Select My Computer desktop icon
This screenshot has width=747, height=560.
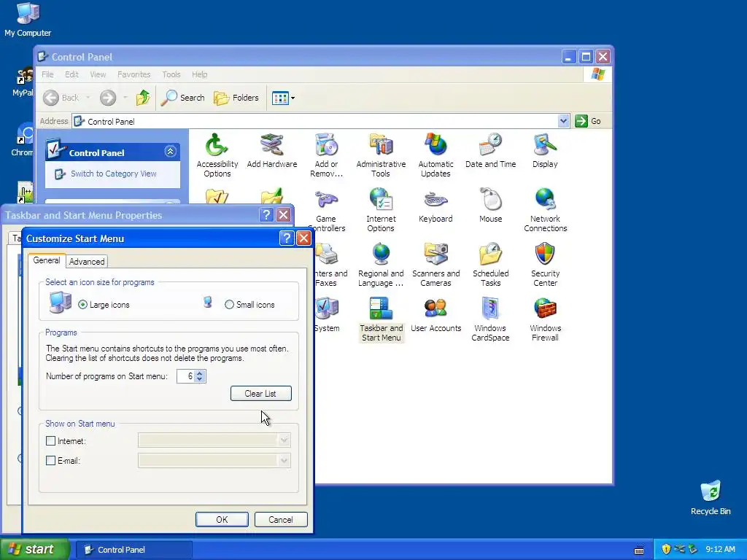pos(28,19)
